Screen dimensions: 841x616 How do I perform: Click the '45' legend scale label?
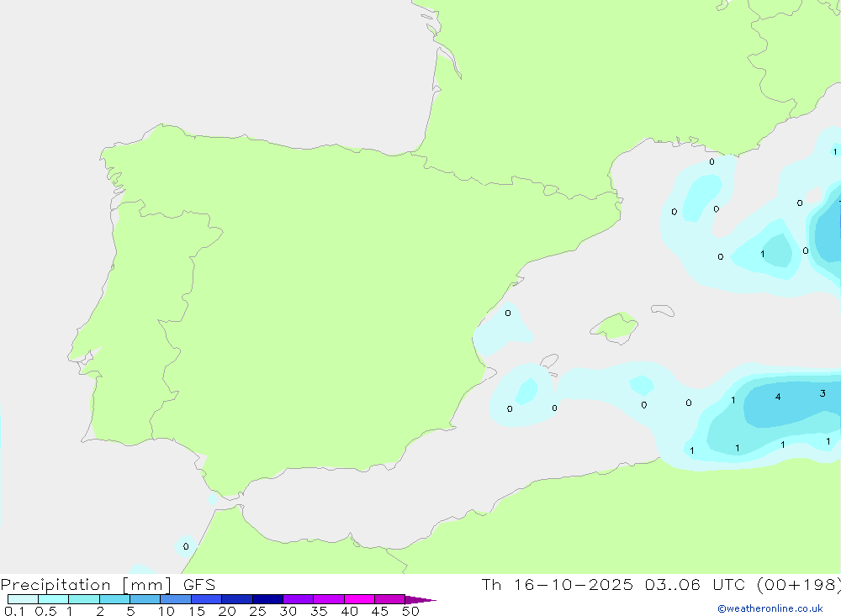click(x=380, y=611)
